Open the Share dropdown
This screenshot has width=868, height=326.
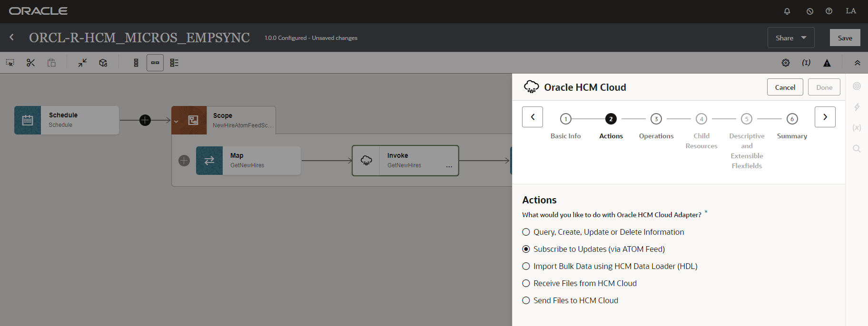pos(791,38)
